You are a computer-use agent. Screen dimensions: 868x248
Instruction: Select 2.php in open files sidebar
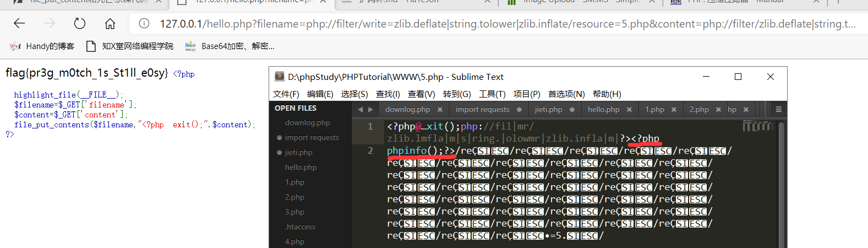pos(294,197)
